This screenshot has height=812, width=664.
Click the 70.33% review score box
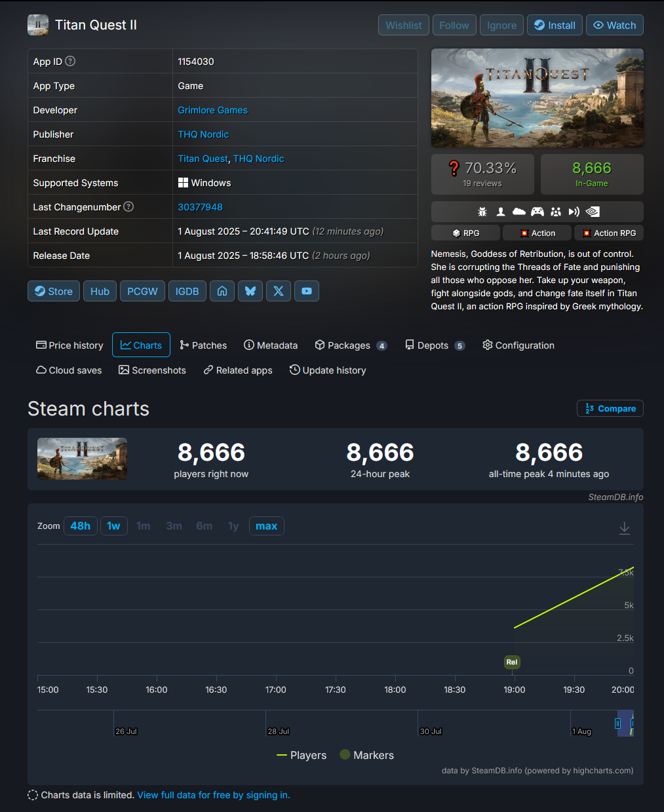(482, 174)
